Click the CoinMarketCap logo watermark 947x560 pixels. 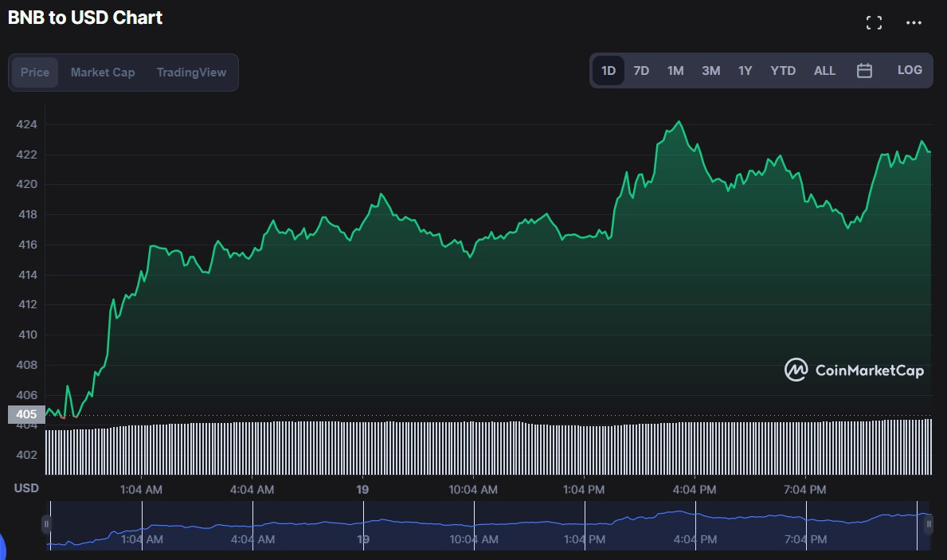click(x=854, y=370)
